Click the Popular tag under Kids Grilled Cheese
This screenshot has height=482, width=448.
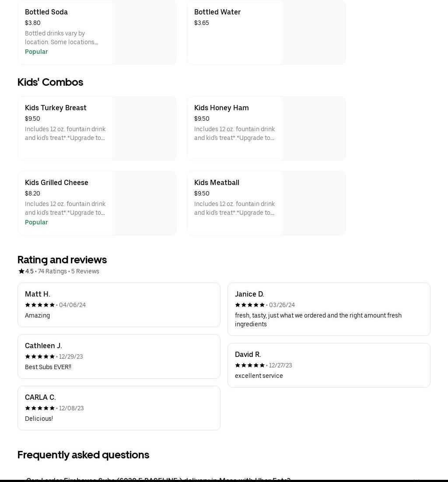click(36, 222)
